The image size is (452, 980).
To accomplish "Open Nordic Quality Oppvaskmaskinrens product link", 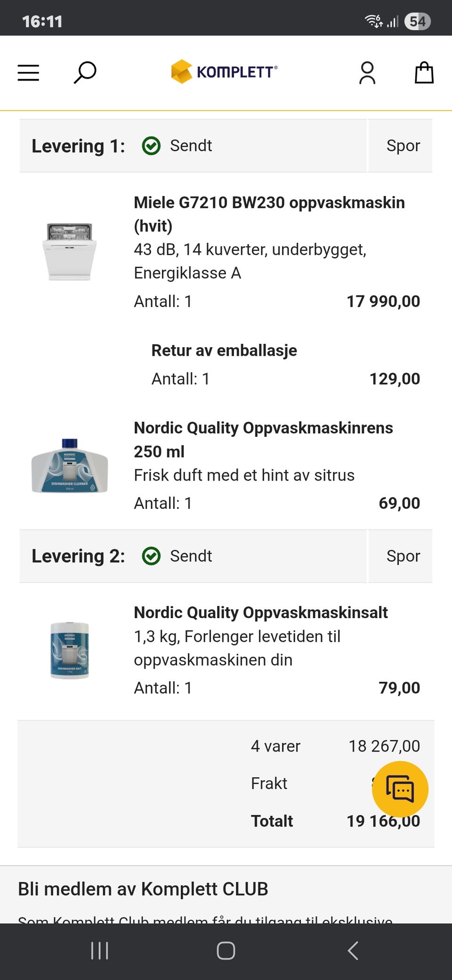I will click(x=263, y=428).
